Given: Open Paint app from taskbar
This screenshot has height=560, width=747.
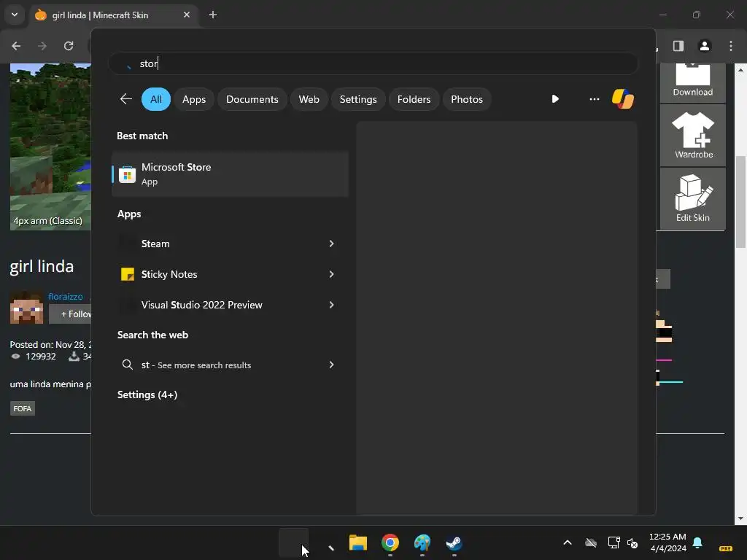Looking at the screenshot, I should click(x=422, y=542).
